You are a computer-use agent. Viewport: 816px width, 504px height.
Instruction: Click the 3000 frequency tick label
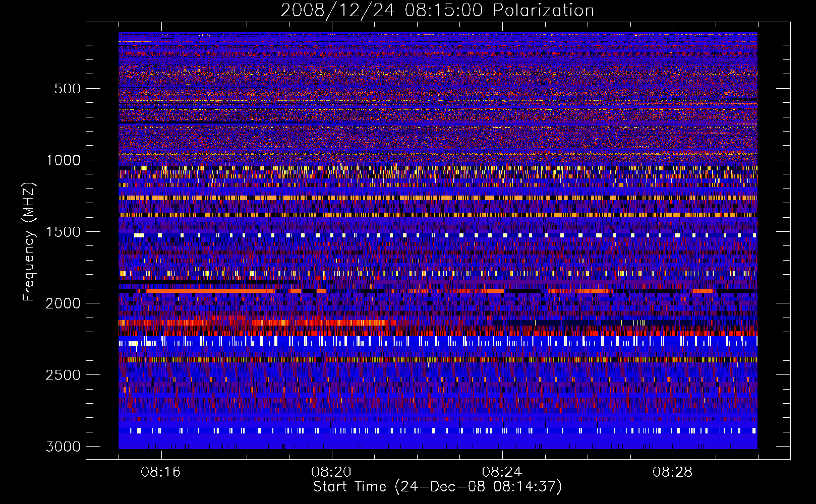pos(64,447)
